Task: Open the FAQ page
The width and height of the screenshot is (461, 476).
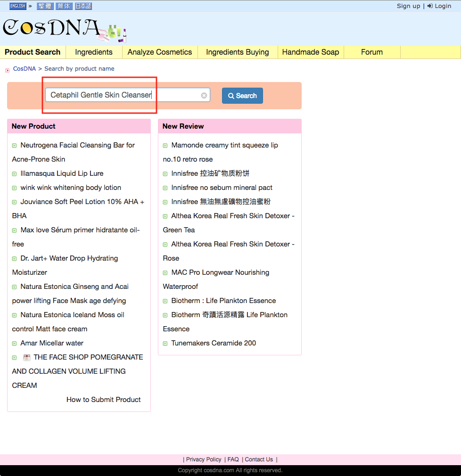Action: click(x=233, y=460)
